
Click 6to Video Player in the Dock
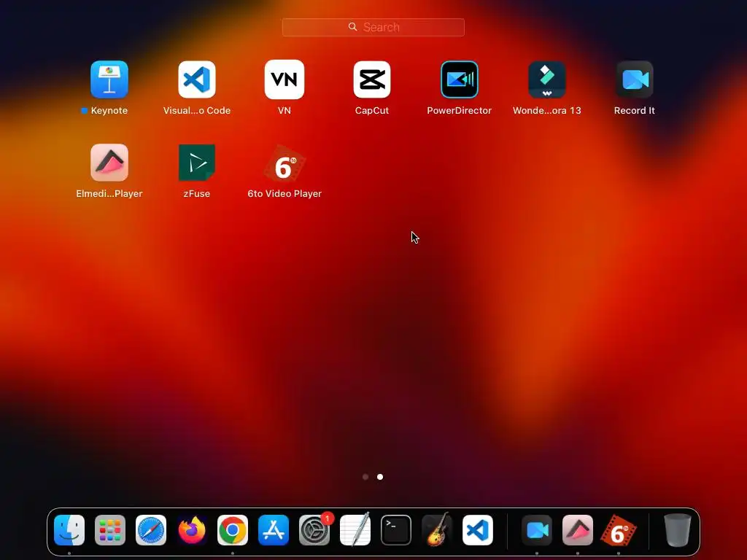click(619, 530)
